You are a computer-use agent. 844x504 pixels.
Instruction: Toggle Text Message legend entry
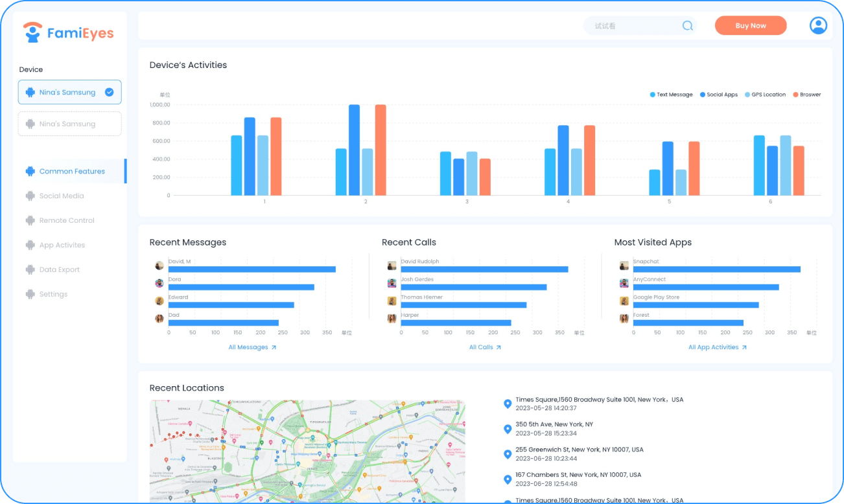[x=671, y=95]
